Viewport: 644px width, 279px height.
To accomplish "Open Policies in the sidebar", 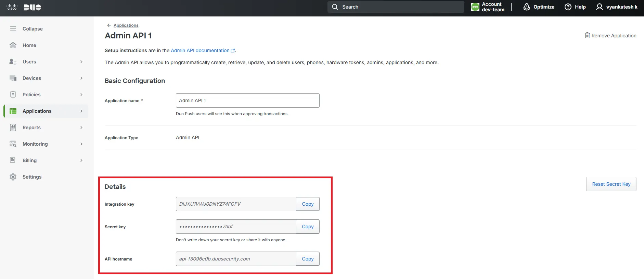I will point(31,95).
